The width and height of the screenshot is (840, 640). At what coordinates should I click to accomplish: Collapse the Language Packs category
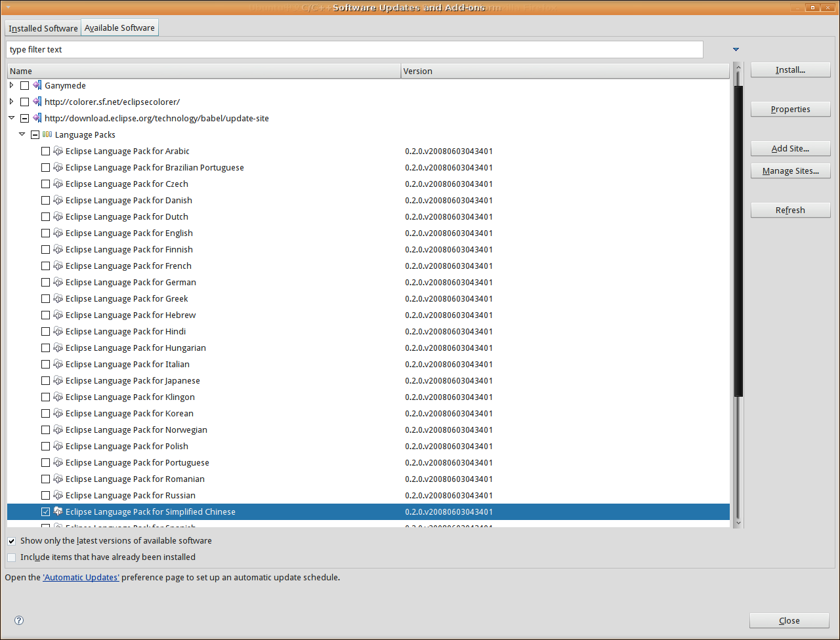(x=22, y=134)
